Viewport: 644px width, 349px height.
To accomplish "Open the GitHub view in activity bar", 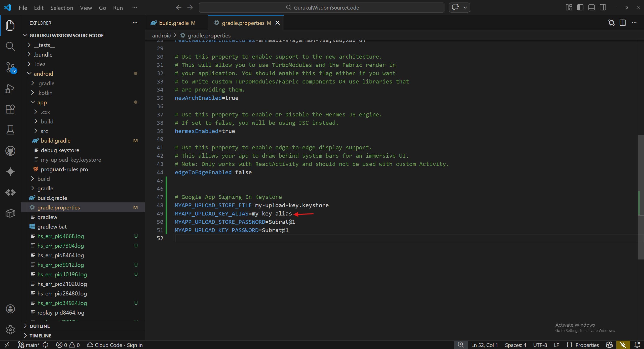I will point(10,151).
